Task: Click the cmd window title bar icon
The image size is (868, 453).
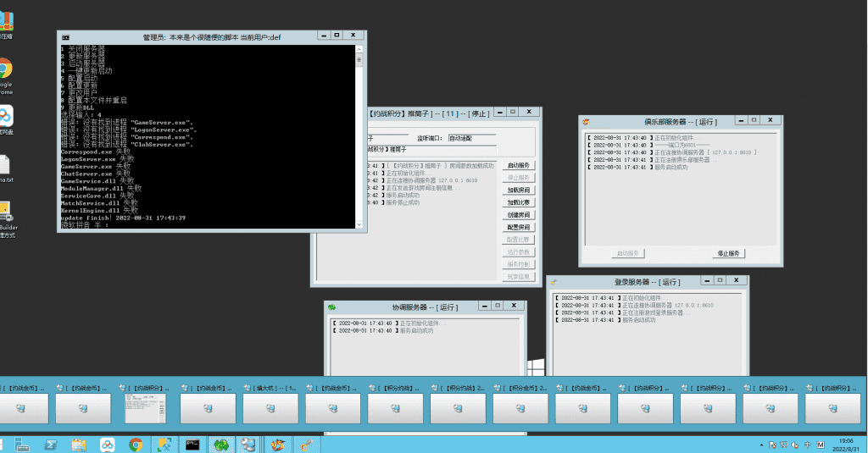Action: point(65,37)
